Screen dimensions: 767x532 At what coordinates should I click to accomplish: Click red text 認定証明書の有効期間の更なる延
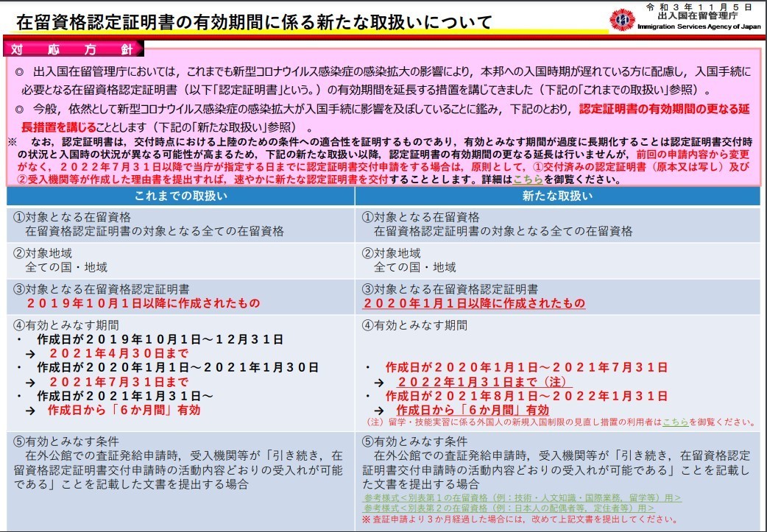(664, 109)
